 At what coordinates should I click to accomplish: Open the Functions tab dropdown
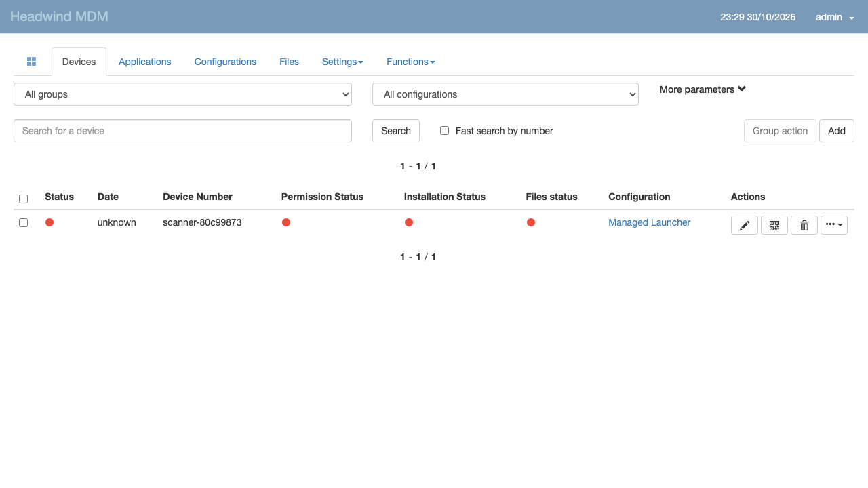pyautogui.click(x=411, y=62)
